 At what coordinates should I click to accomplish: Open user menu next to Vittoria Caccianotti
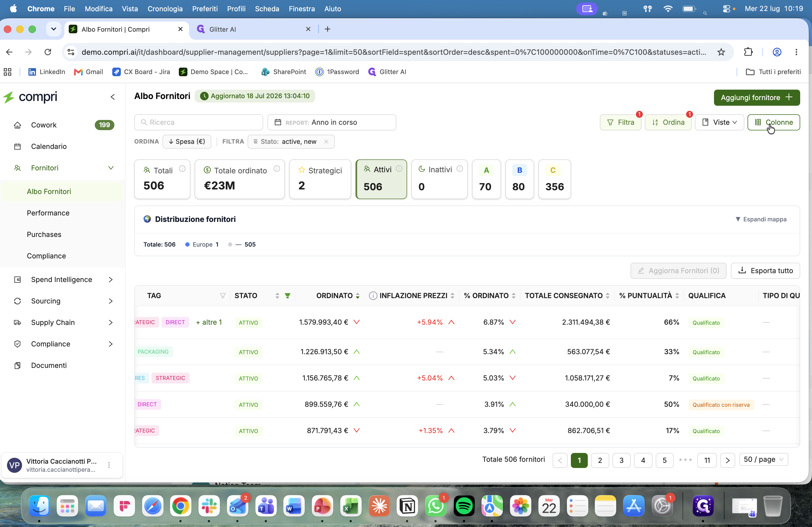109,465
